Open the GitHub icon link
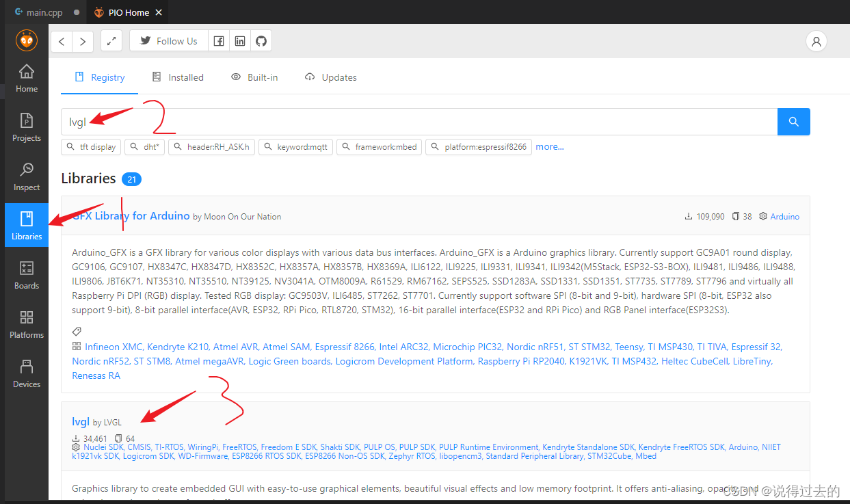The width and height of the screenshot is (850, 504). (261, 41)
